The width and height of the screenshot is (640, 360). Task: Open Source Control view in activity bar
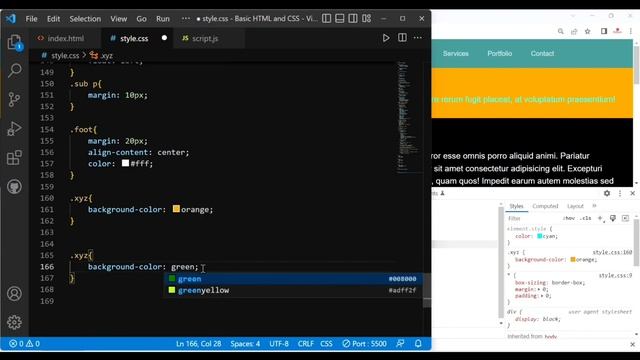coord(14,99)
